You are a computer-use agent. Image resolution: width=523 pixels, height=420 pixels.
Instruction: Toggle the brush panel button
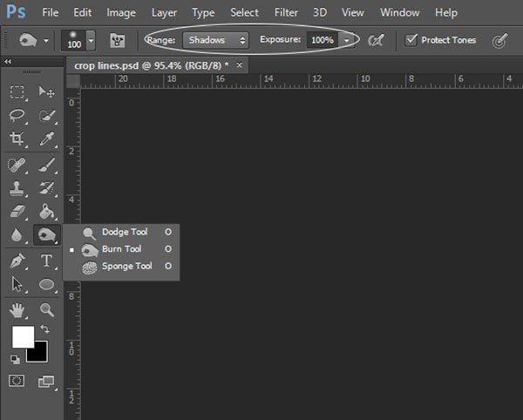pos(117,41)
